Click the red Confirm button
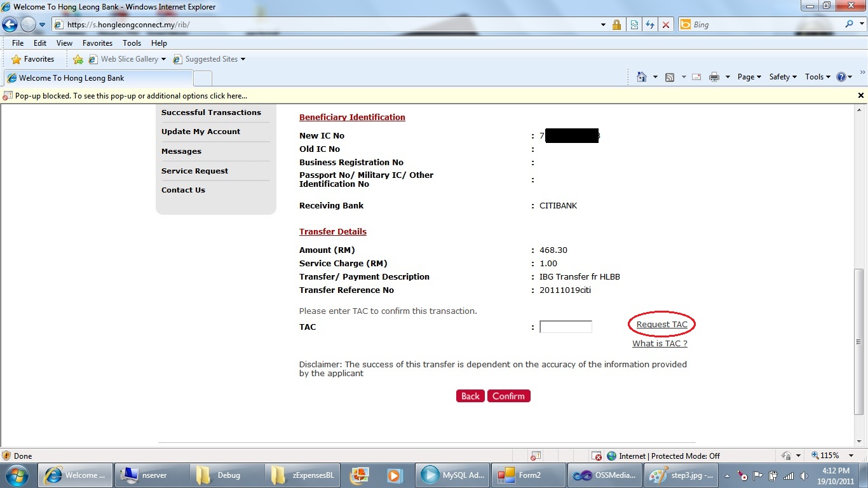Screen dimensions: 868x488 point(508,396)
